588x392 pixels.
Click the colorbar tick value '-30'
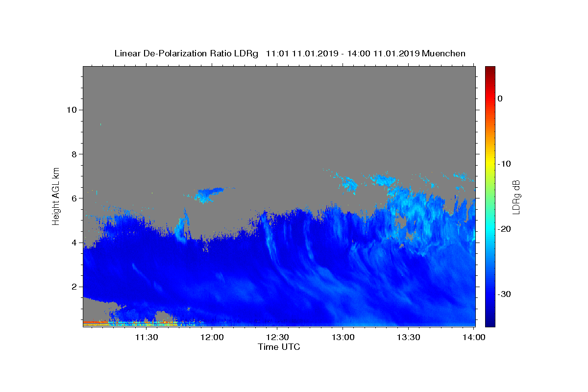[x=505, y=294]
